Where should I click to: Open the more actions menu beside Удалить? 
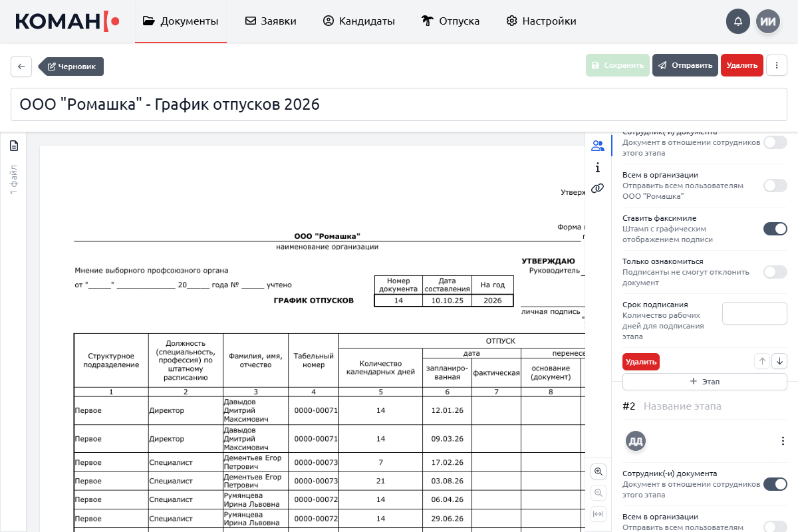[x=777, y=65]
